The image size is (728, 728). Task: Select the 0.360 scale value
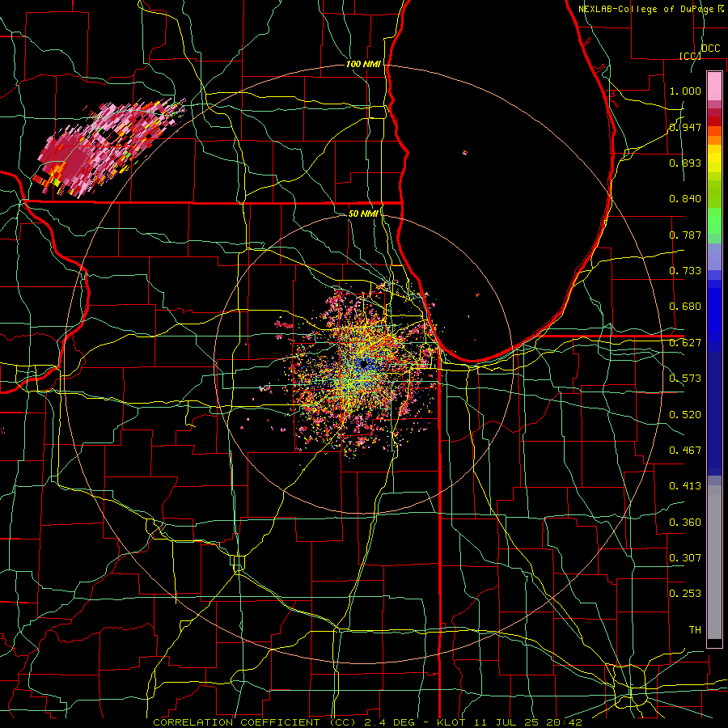pyautogui.click(x=685, y=523)
